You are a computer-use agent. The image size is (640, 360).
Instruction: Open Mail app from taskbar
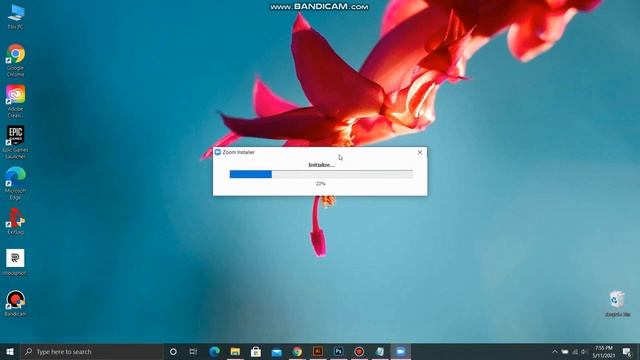tap(277, 351)
